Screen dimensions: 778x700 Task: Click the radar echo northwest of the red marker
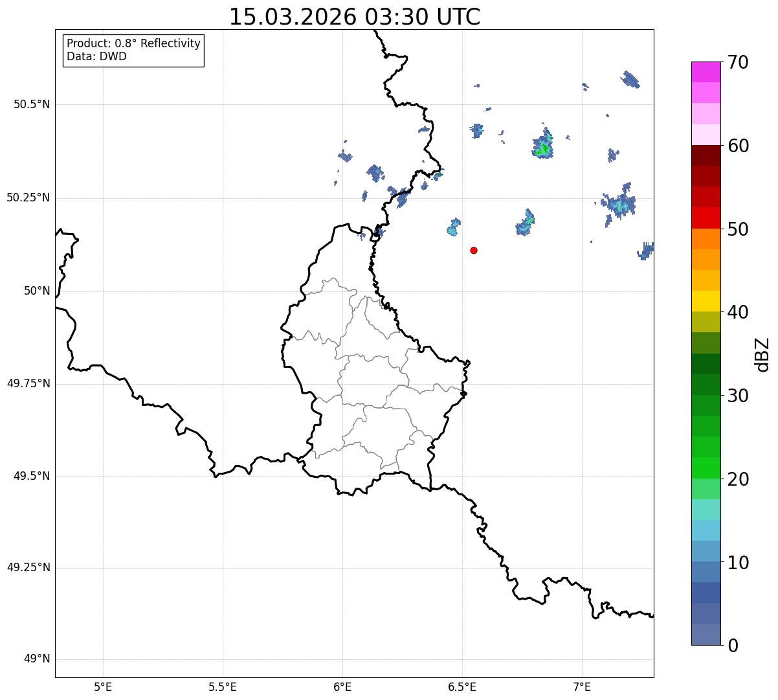pyautogui.click(x=454, y=226)
